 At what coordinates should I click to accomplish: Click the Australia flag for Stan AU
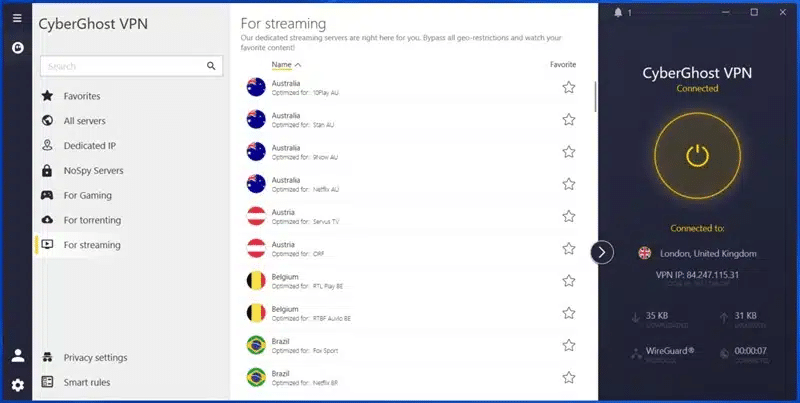tap(256, 119)
